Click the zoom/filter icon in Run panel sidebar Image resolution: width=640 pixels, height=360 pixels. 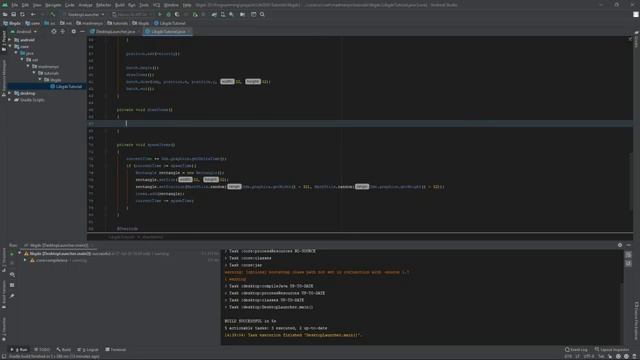pyautogui.click(x=12, y=275)
